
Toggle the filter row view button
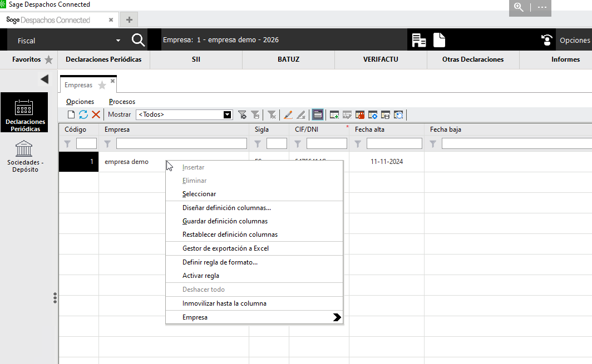[x=317, y=114]
